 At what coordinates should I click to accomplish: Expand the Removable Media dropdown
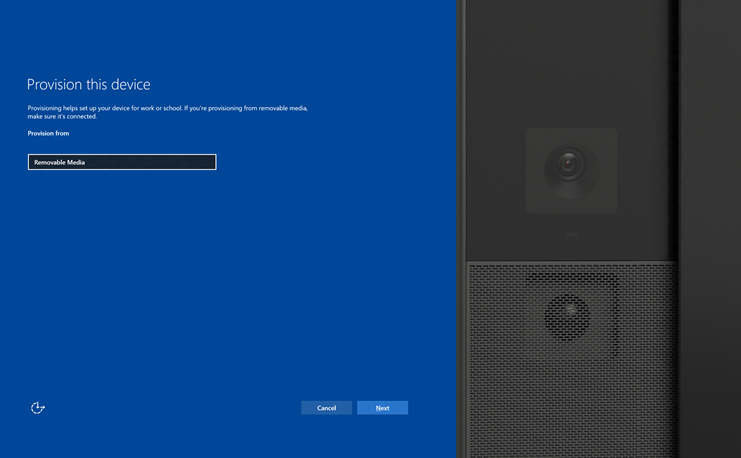point(121,162)
